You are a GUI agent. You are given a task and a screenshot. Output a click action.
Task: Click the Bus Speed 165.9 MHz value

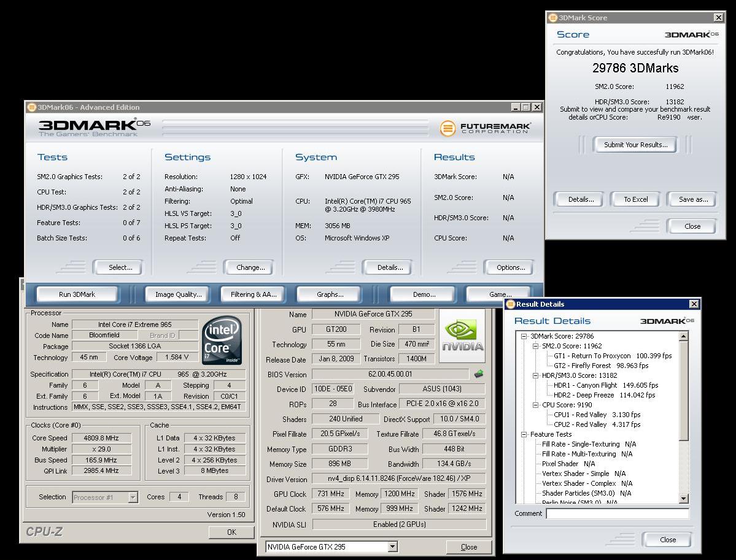pyautogui.click(x=101, y=460)
